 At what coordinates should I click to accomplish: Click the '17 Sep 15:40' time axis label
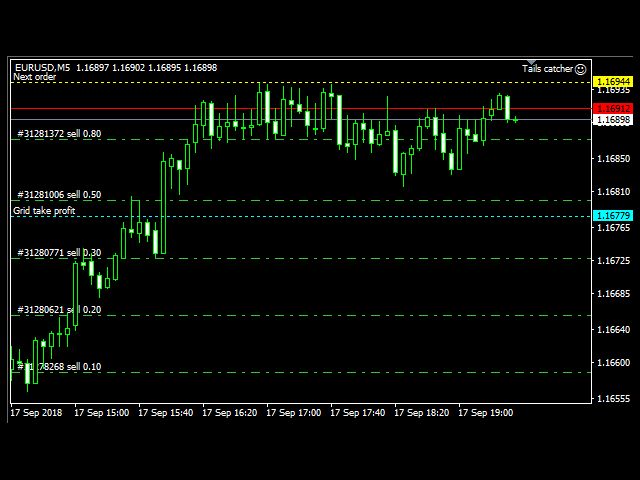(x=166, y=413)
